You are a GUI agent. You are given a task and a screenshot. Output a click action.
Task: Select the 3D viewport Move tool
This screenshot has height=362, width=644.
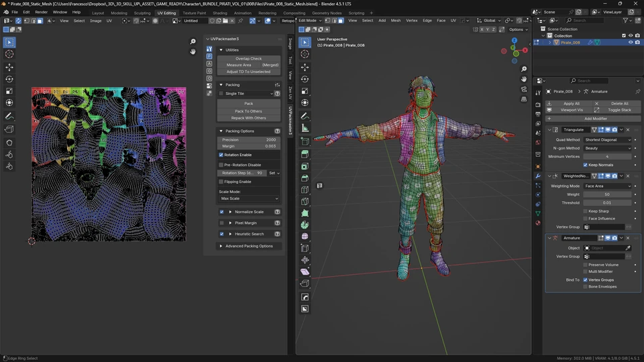[x=305, y=67]
